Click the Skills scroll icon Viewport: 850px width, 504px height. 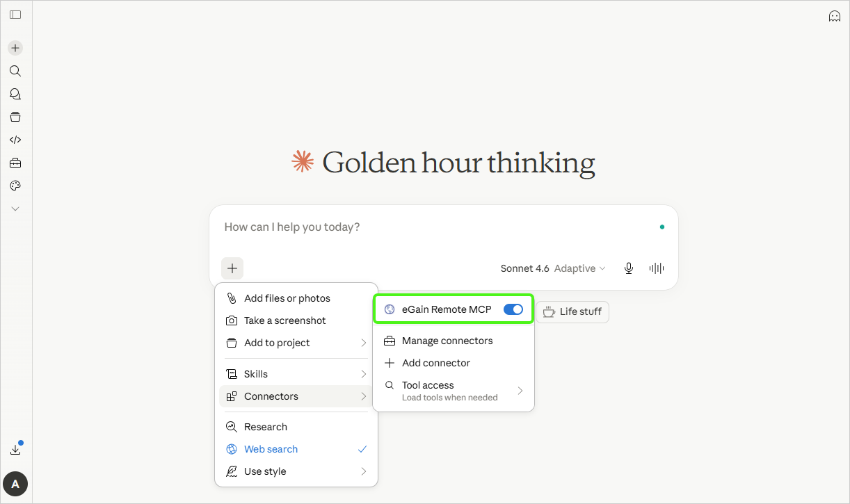(x=232, y=374)
